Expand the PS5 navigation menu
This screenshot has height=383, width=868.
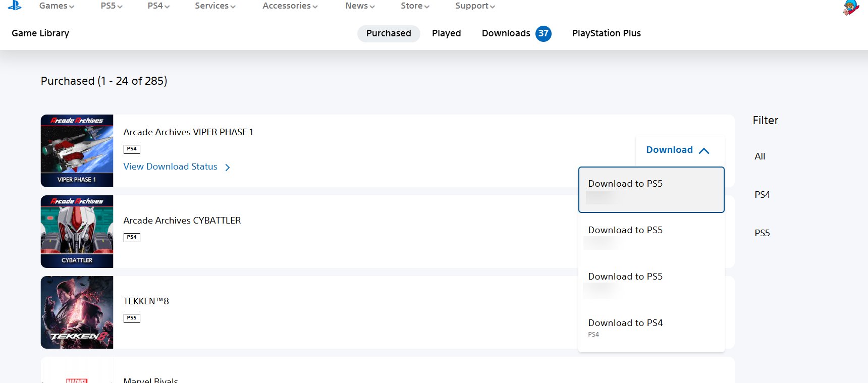coord(112,6)
